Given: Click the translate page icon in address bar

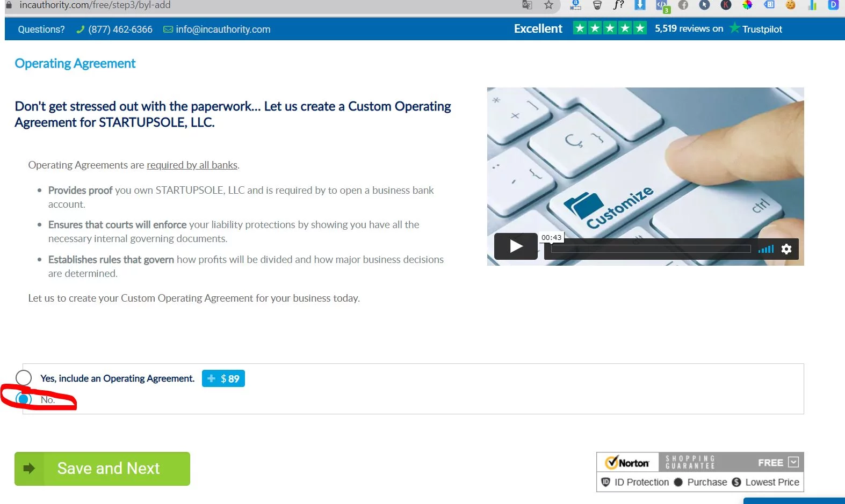Looking at the screenshot, I should click(x=527, y=5).
